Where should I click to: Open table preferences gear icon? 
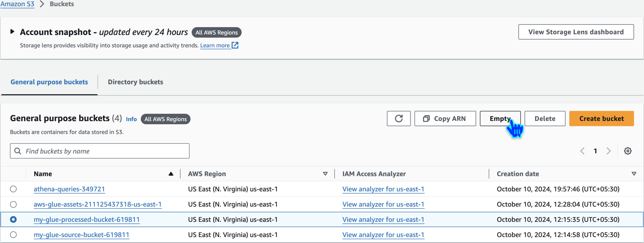tap(628, 151)
